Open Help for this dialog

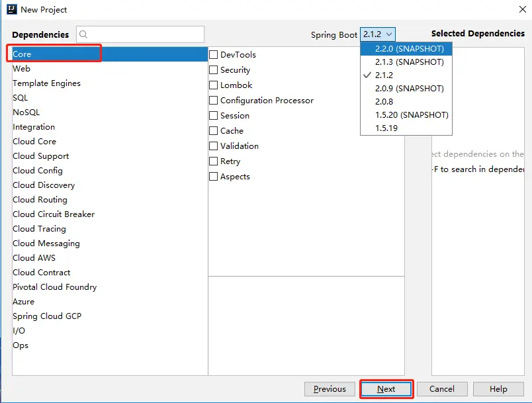coord(498,389)
